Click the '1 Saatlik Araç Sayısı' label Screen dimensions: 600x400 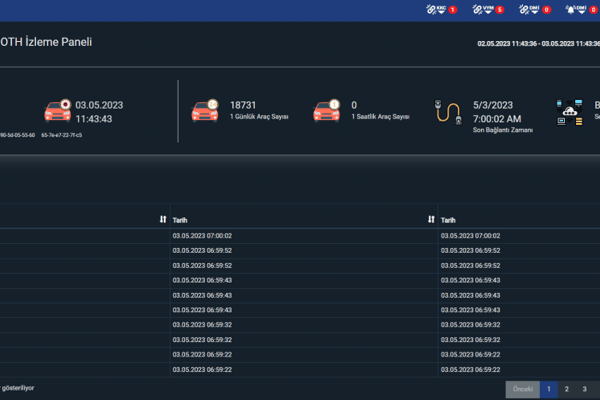380,117
